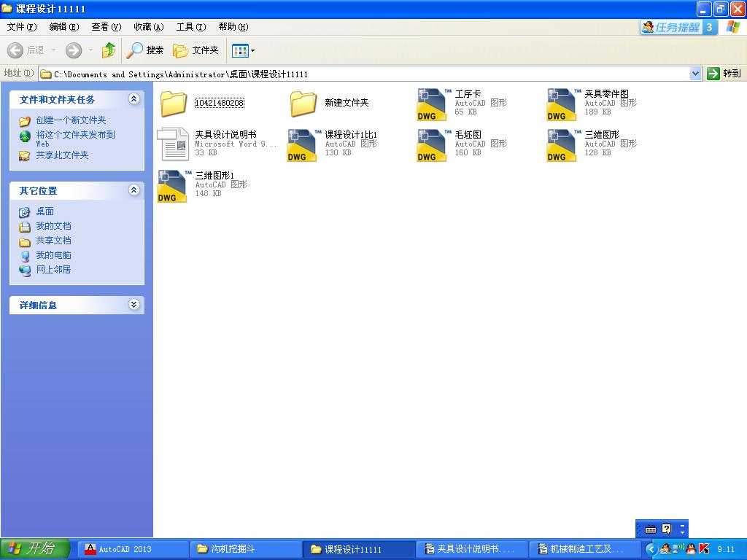Click the 10421480208 folder name label
The image size is (747, 560).
click(219, 102)
